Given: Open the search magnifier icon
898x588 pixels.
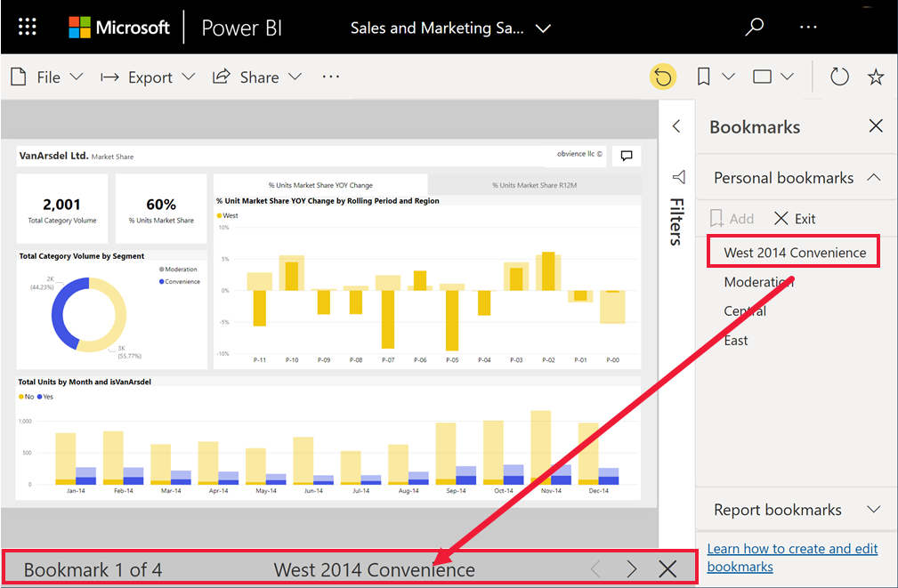Looking at the screenshot, I should coord(754,27).
